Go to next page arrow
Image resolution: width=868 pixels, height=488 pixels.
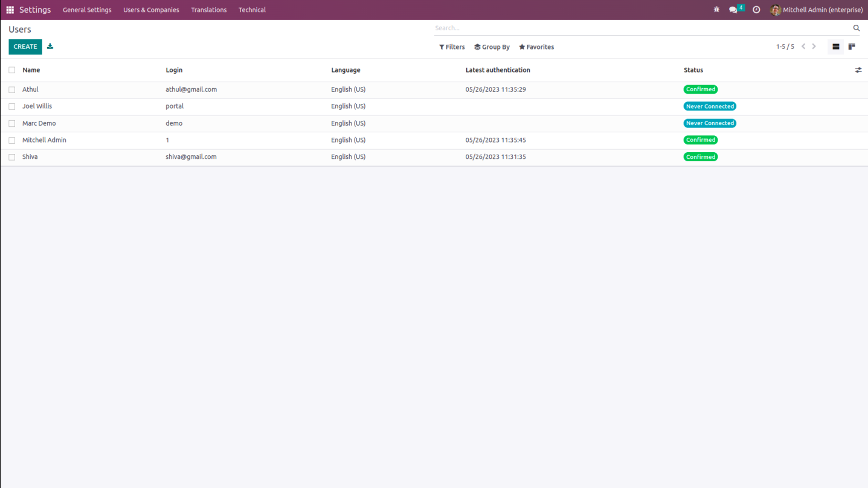814,47
